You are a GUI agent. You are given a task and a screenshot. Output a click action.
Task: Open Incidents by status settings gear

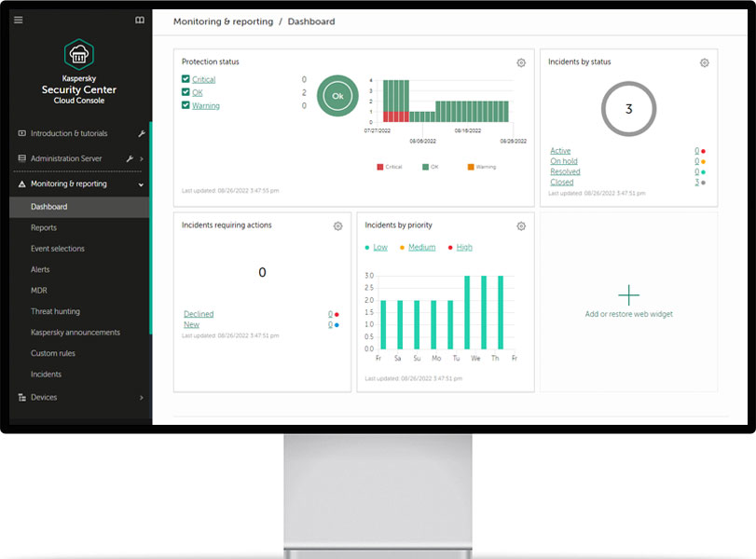tap(705, 62)
